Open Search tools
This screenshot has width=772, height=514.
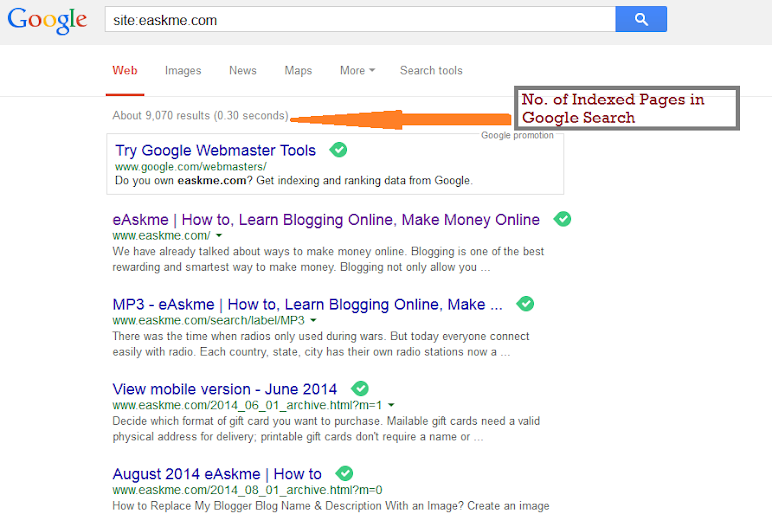[x=431, y=70]
